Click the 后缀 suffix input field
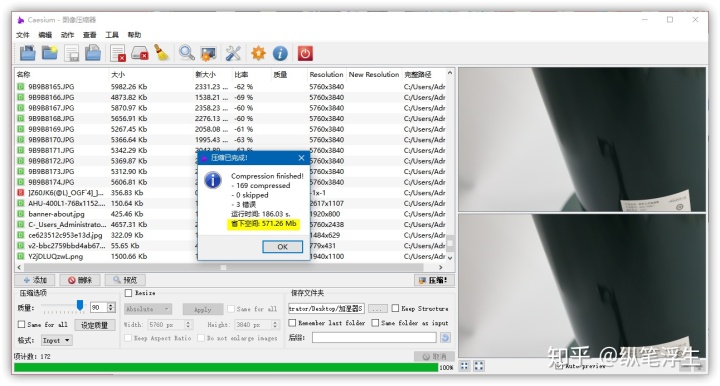 pyautogui.click(x=374, y=338)
